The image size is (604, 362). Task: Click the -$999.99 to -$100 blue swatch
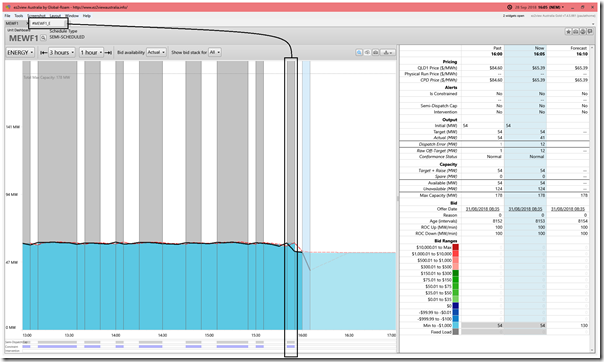point(456,319)
